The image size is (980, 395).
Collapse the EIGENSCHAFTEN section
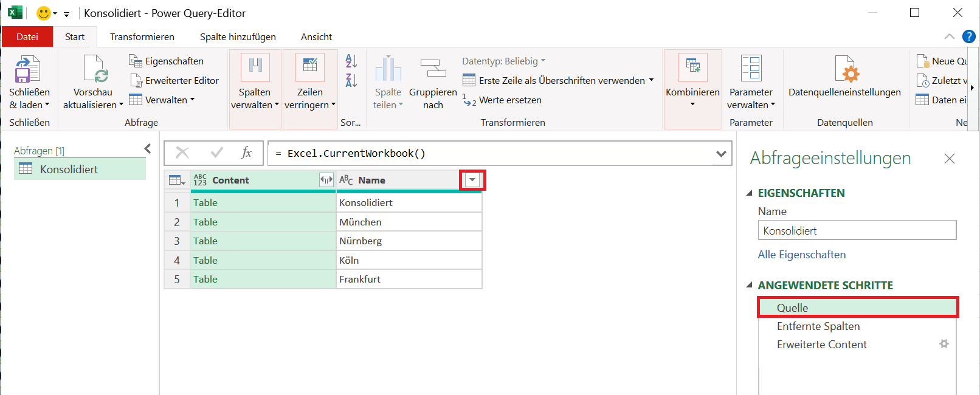point(750,193)
